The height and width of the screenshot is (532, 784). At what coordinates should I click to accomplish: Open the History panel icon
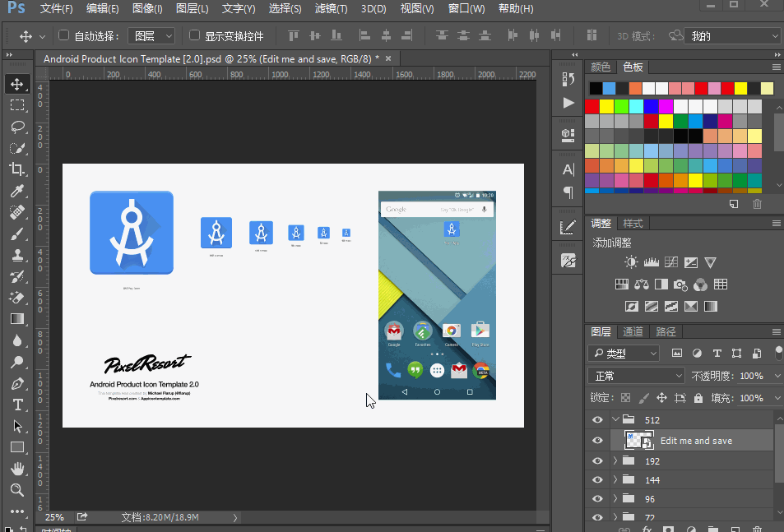(x=568, y=80)
